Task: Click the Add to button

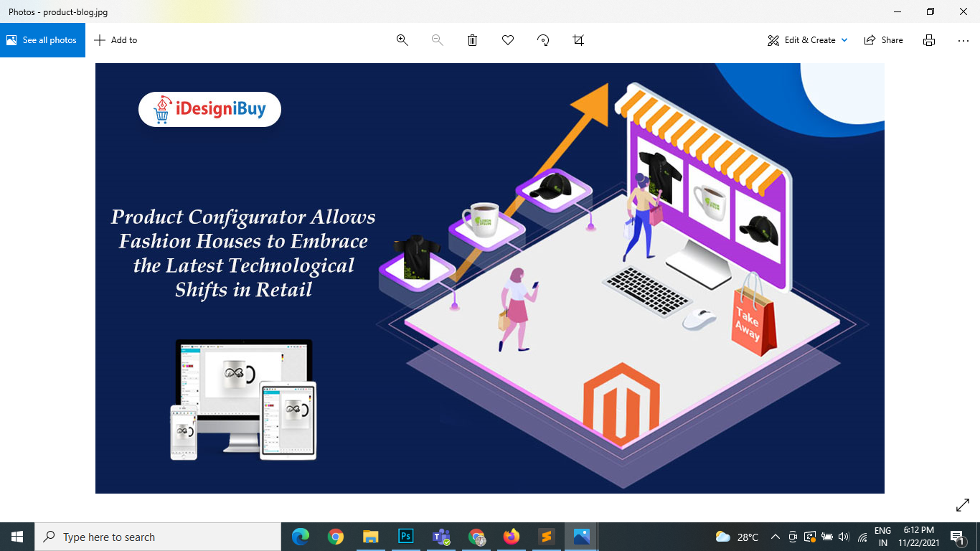Action: click(116, 40)
